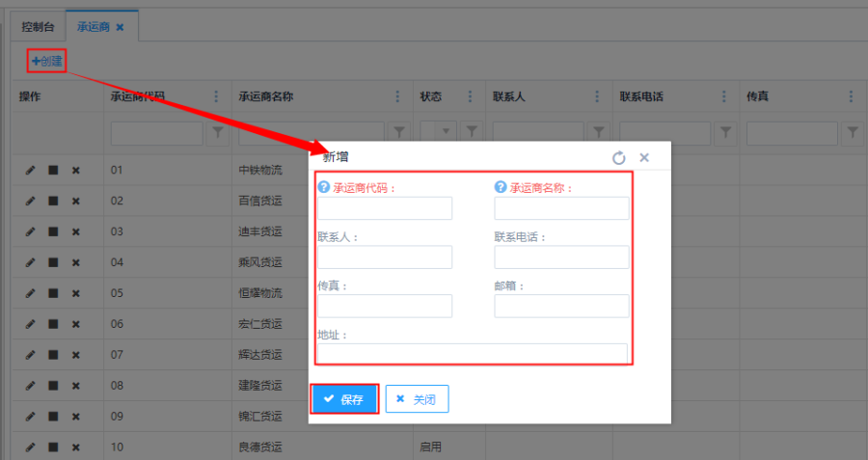The height and width of the screenshot is (460, 868).
Task: Click the help icon beside 承运商名称 label
Action: [501, 188]
